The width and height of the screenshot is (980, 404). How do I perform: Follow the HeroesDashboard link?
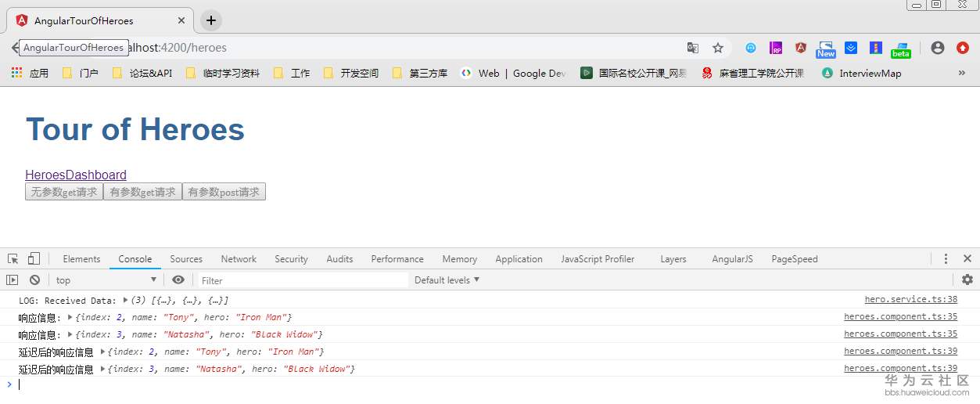76,175
